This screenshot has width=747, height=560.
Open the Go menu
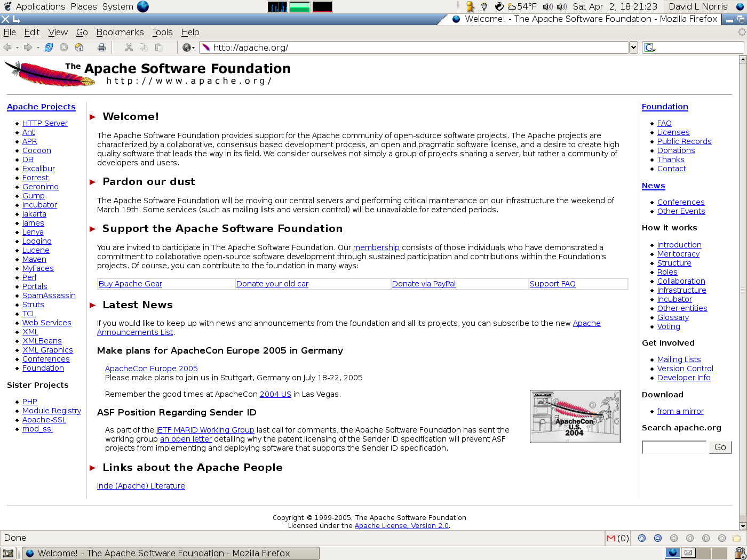pyautogui.click(x=82, y=32)
